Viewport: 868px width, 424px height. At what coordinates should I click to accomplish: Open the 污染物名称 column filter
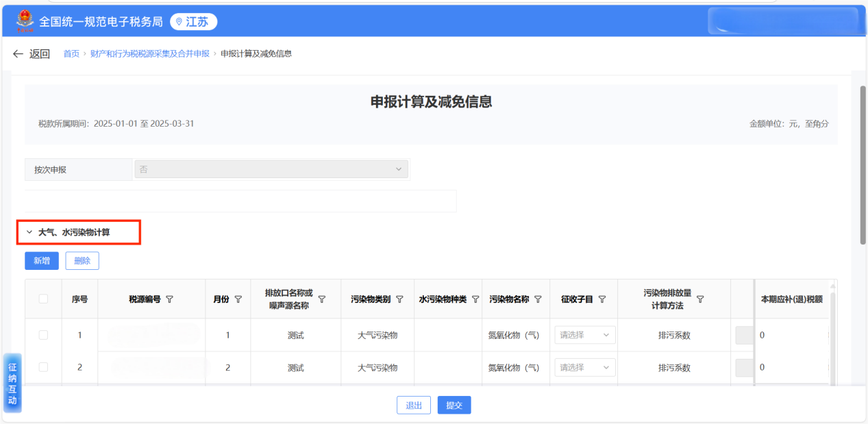538,299
